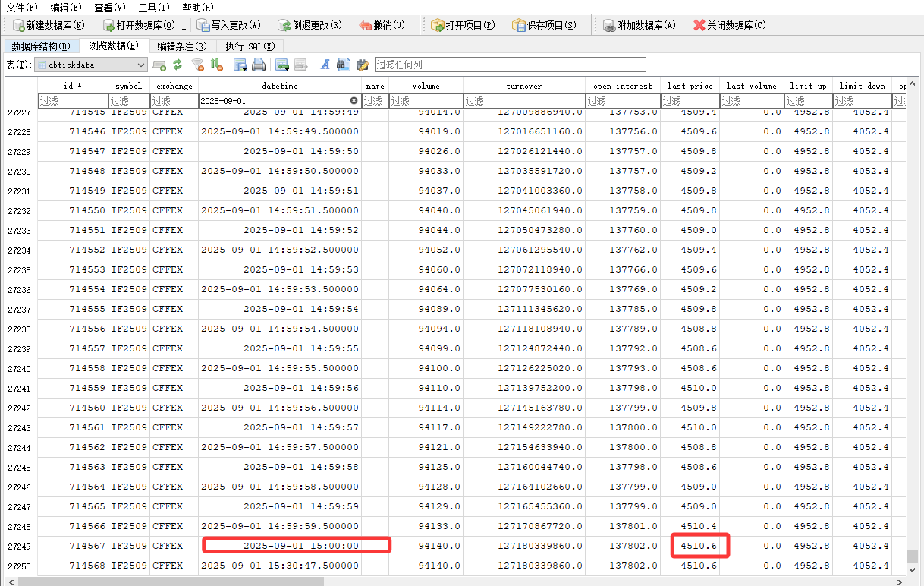The width and height of the screenshot is (924, 586).
Task: Open the 文件(F) menu
Action: pos(22,7)
